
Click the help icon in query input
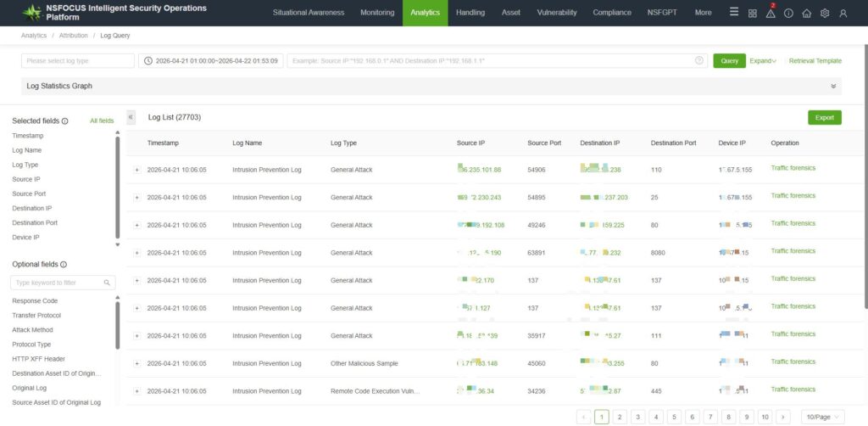point(699,61)
